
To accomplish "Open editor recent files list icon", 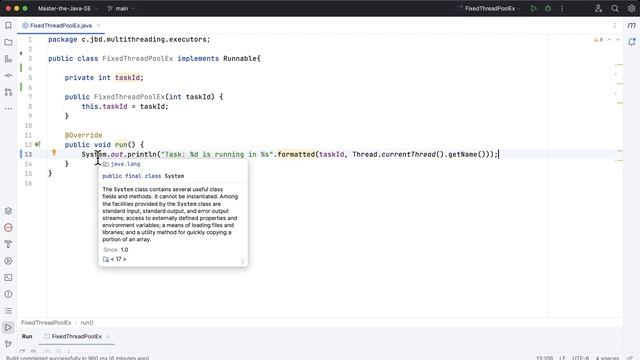I will click(x=615, y=25).
